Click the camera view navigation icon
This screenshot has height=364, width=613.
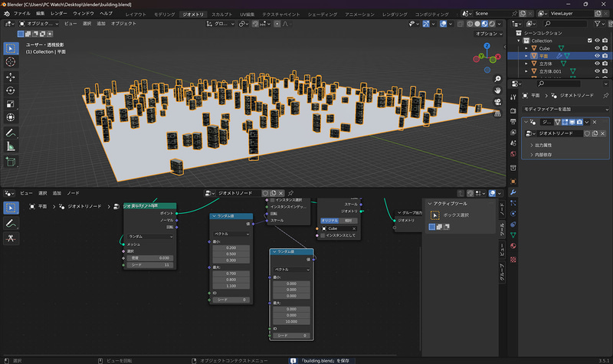pyautogui.click(x=498, y=103)
